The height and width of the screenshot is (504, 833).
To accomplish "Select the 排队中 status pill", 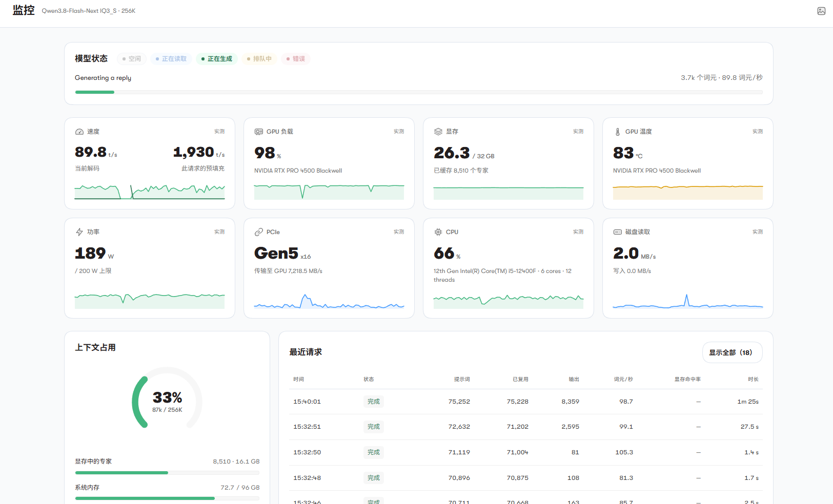I will click(x=259, y=59).
